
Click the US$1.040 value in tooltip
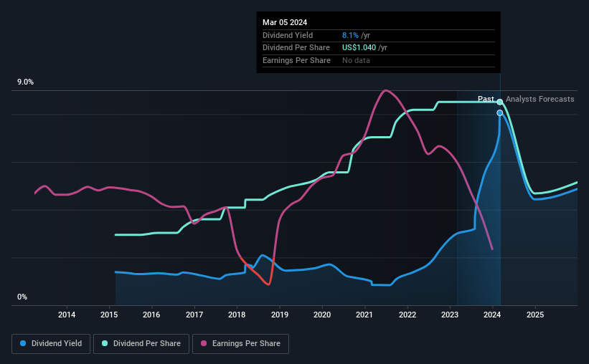(x=359, y=48)
